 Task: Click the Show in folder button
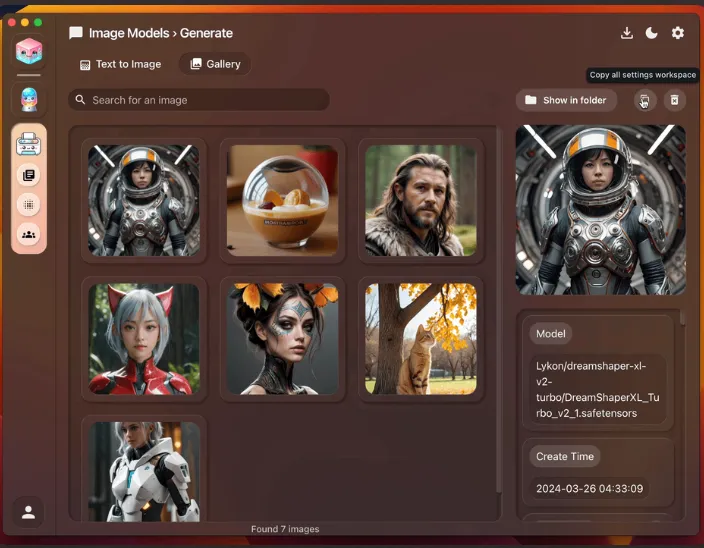566,100
